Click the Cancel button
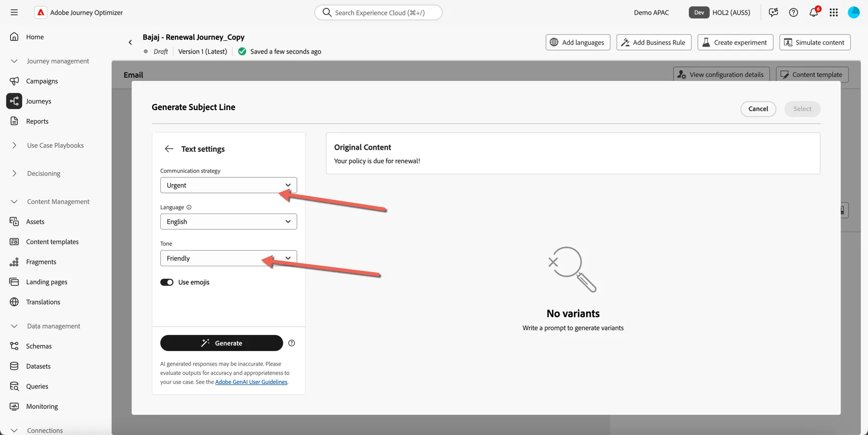The image size is (868, 435). pyautogui.click(x=758, y=109)
